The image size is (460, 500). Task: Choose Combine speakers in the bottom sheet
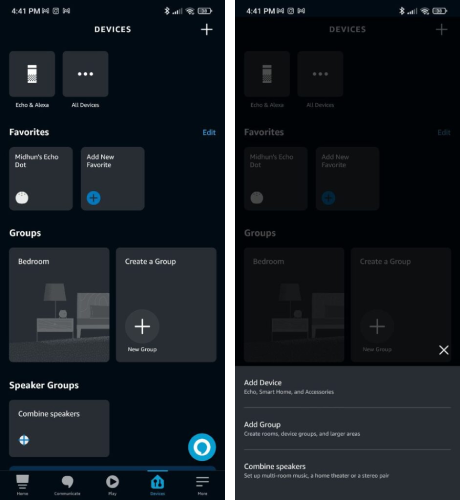[x=347, y=471]
